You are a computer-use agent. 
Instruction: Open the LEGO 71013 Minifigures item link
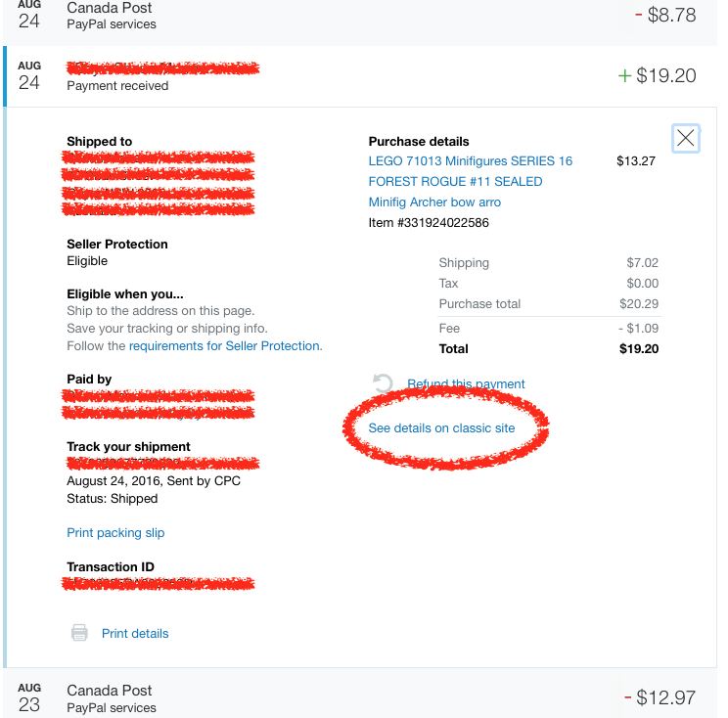[470, 160]
